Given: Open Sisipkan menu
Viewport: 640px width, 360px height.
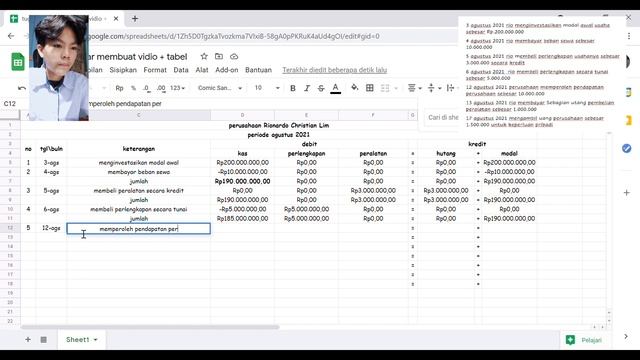Looking at the screenshot, I should [123, 70].
